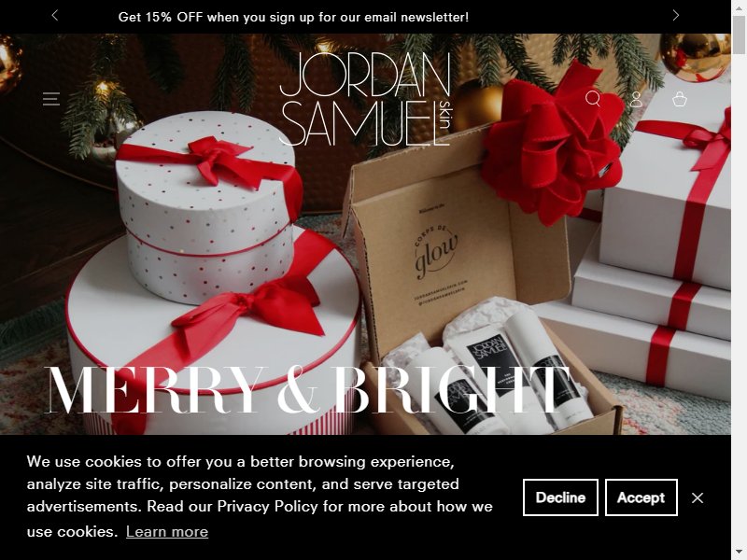Screen dimensions: 747x560
Task: Open the search magnifier icon
Action: [x=593, y=99]
